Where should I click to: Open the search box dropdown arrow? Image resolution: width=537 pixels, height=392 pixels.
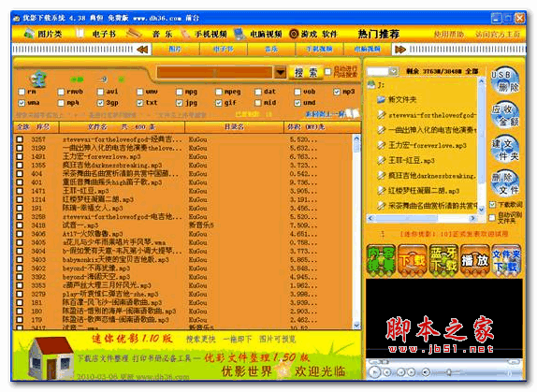(x=280, y=72)
